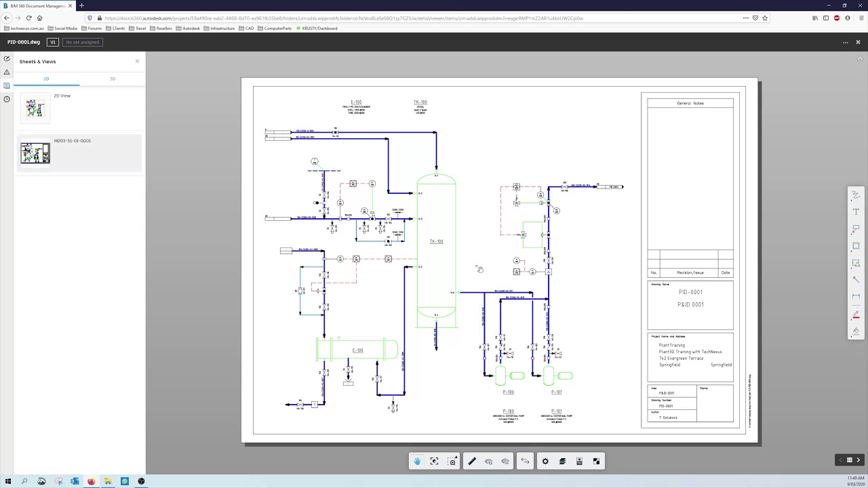868x488 pixels.
Task: Select the M203-51-01-0001 sheet thumbnail
Action: tap(35, 152)
